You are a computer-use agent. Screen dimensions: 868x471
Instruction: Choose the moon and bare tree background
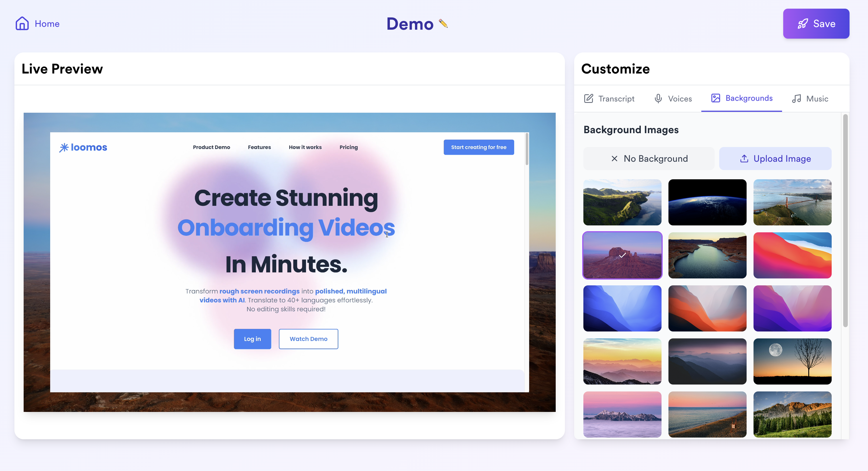point(792,361)
